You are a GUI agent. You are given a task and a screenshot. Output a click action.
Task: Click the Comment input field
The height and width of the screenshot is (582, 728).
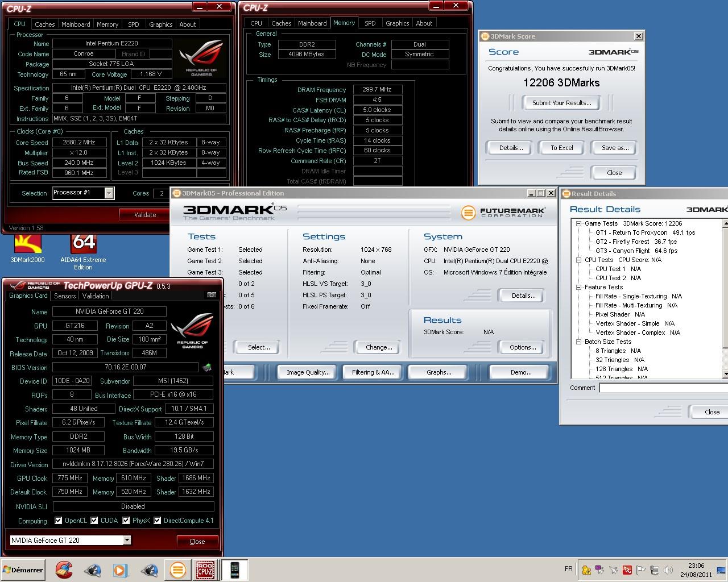point(663,388)
